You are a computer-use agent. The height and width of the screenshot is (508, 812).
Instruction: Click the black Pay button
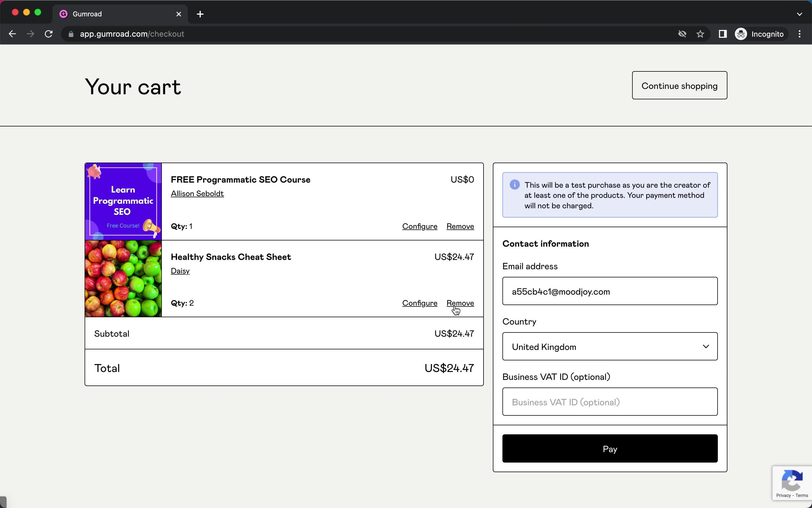[610, 448]
